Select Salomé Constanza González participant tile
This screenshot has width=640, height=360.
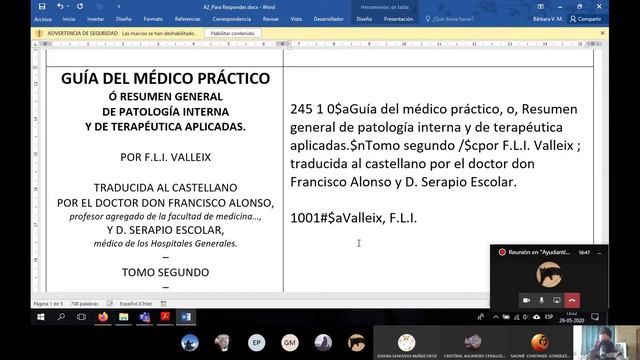click(540, 343)
